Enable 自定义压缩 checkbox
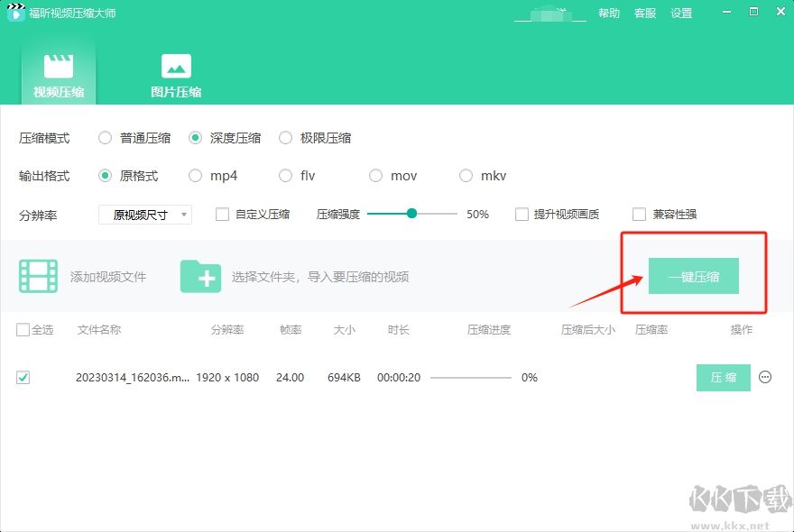Screen dimensions: 794x532 tap(222, 215)
